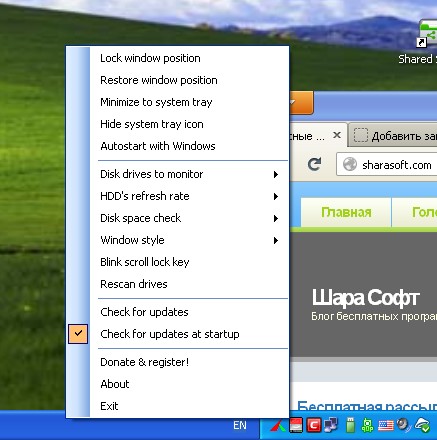Toggle Minimize to system tray option

click(x=177, y=102)
